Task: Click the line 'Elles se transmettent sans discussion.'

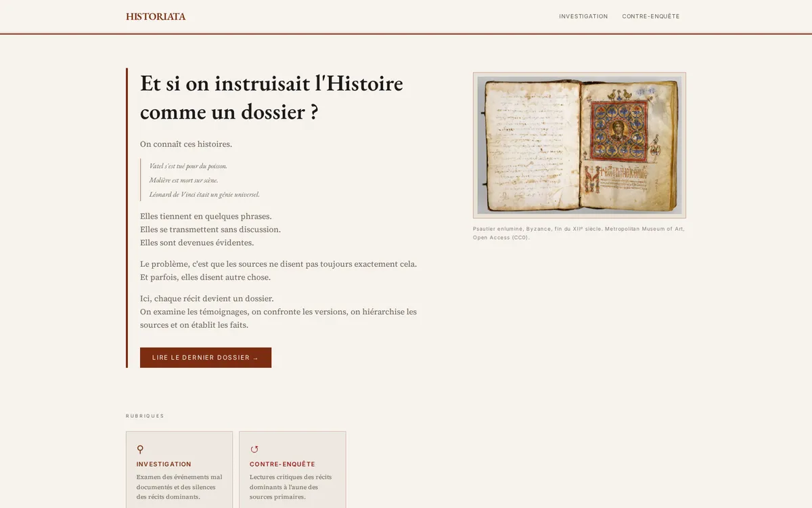Action: pos(210,230)
